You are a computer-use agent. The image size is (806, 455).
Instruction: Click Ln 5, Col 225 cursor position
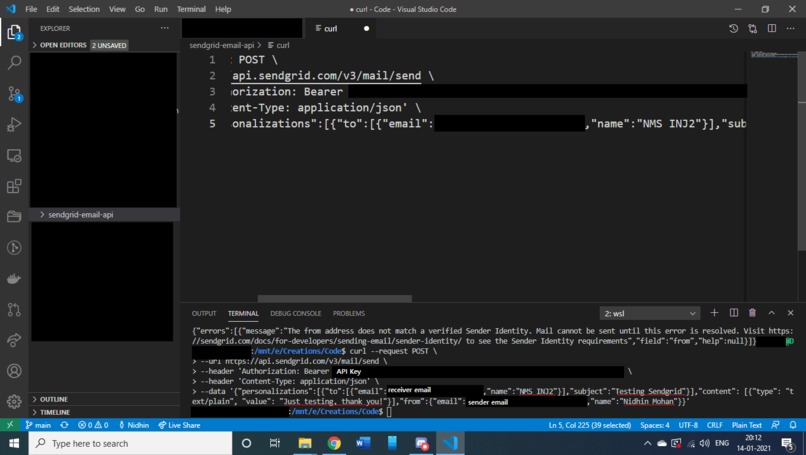590,425
